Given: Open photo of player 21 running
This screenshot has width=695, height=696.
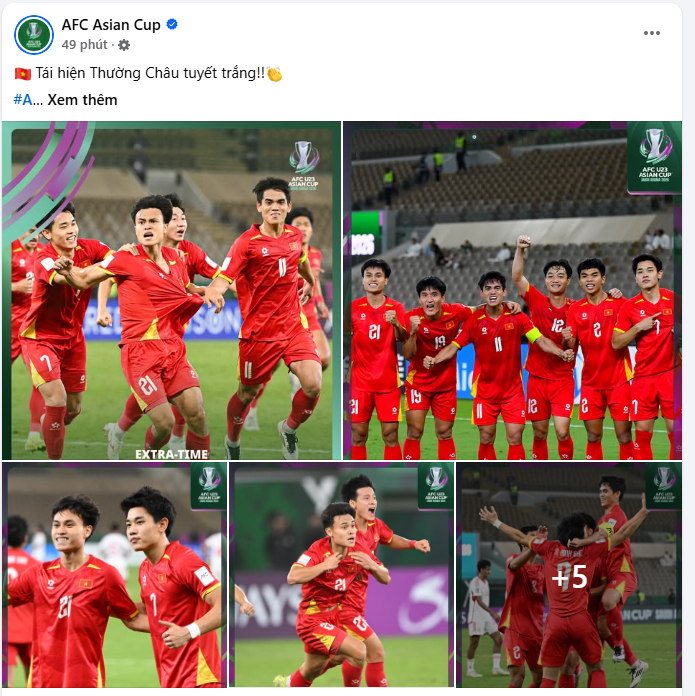Looking at the screenshot, I should pos(342,575).
